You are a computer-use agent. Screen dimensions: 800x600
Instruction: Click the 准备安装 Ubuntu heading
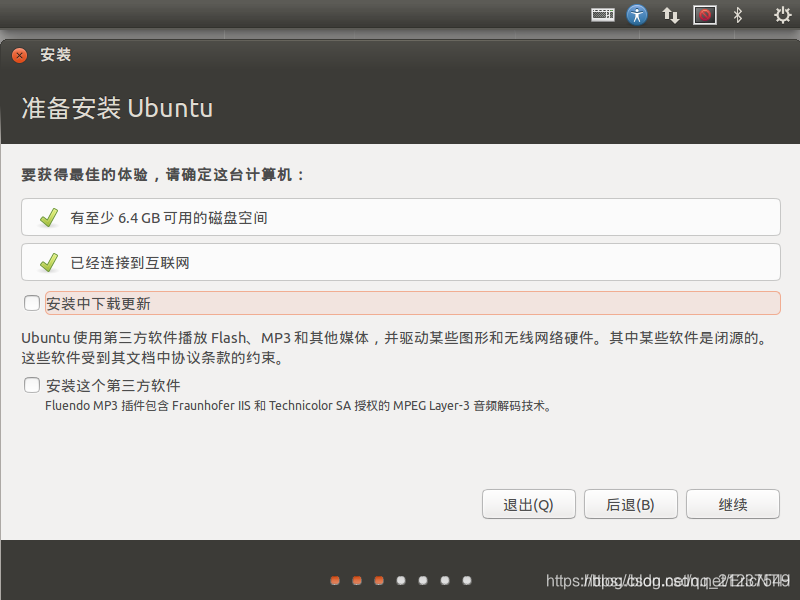[x=117, y=108]
